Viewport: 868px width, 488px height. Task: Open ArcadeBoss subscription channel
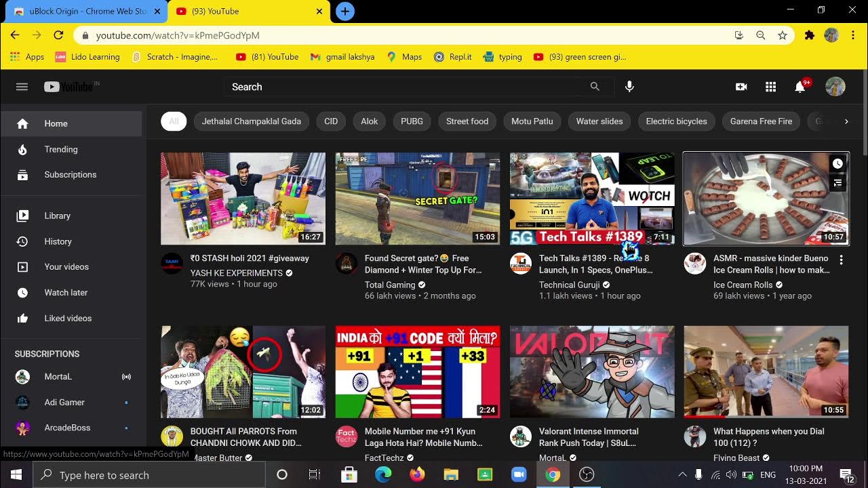(71, 428)
